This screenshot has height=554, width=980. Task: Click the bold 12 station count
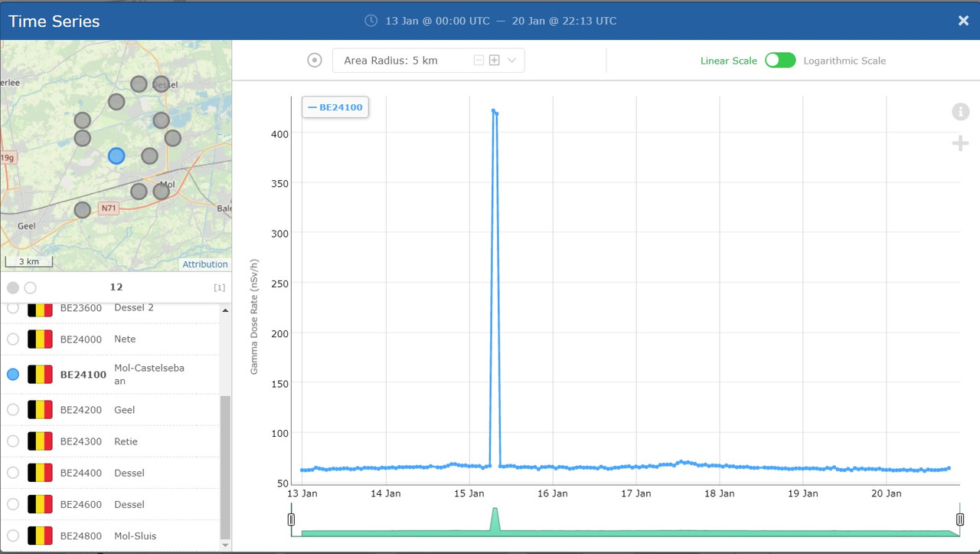116,287
